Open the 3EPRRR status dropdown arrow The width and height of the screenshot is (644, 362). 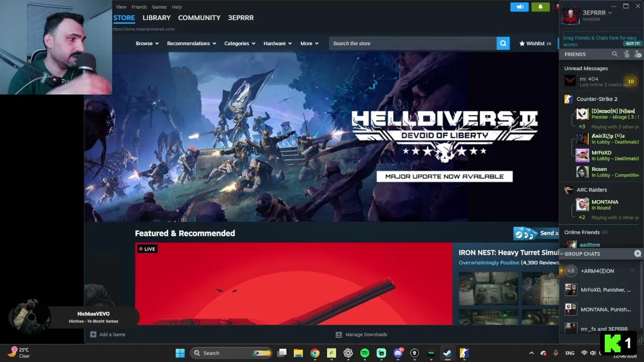click(x=610, y=13)
